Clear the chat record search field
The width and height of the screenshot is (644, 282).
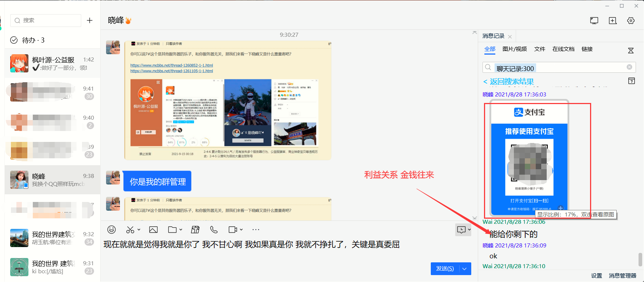[629, 67]
